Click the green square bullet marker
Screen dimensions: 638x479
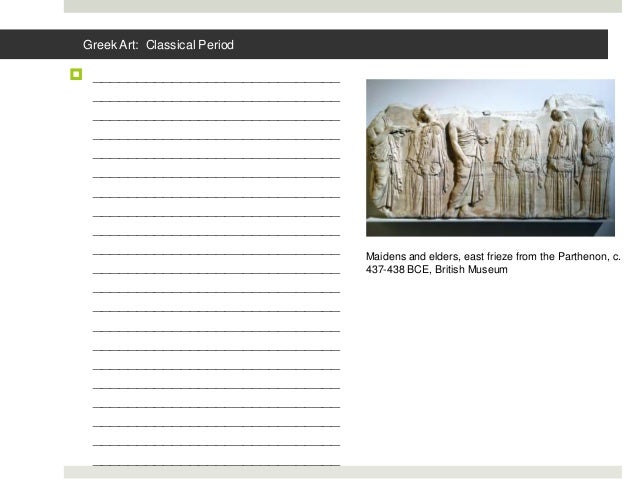(x=76, y=74)
